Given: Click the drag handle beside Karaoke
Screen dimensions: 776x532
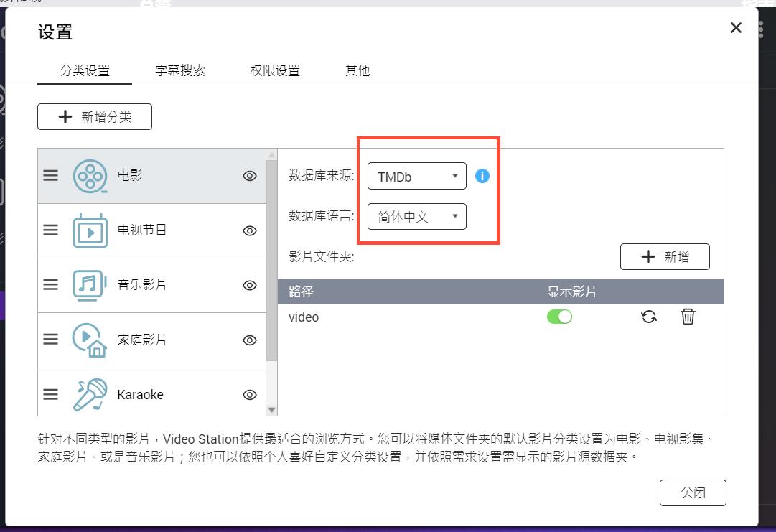Looking at the screenshot, I should 50,393.
